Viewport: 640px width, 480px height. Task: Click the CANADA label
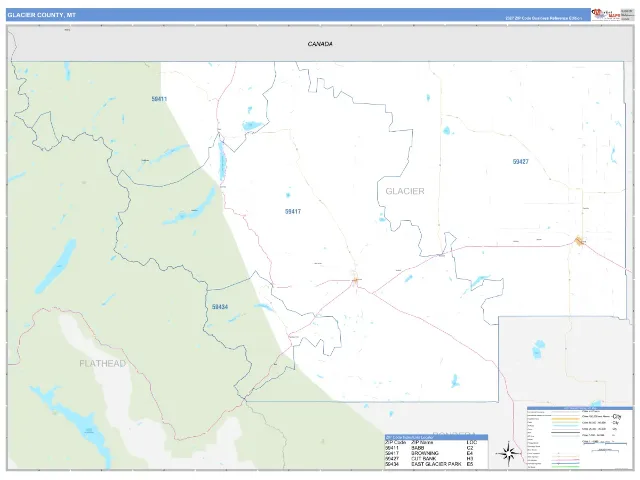tap(320, 44)
